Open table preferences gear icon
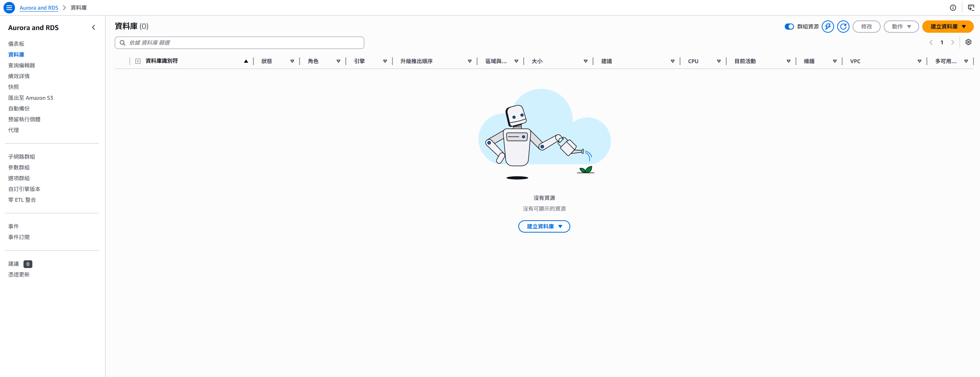Image resolution: width=980 pixels, height=377 pixels. tap(968, 42)
